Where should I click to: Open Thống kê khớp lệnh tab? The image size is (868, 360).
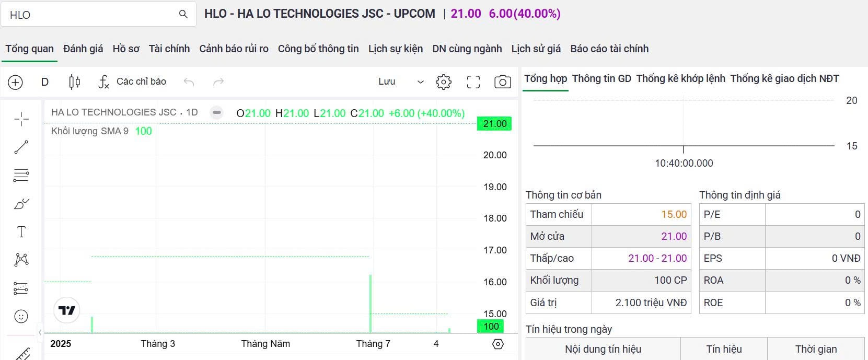[x=681, y=79]
